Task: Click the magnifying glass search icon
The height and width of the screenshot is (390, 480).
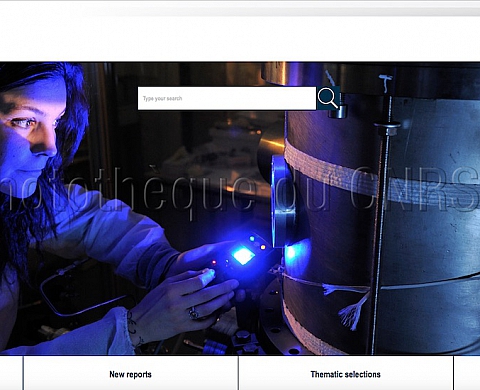Action: 328,98
